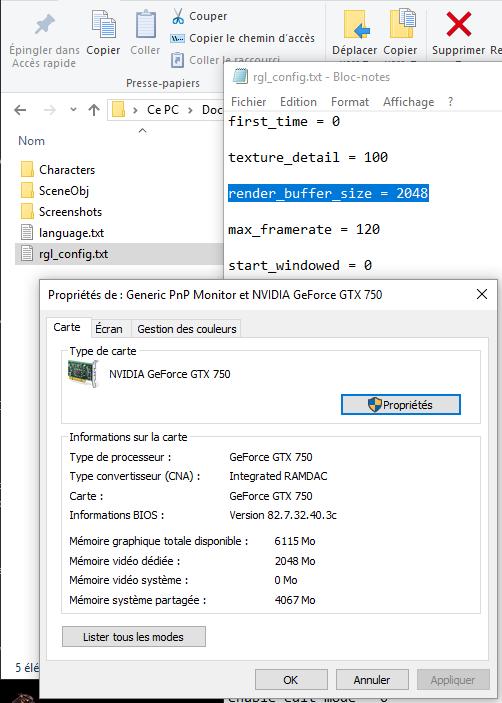
Task: Expand the chevron after Ce PC
Action: click(x=190, y=110)
